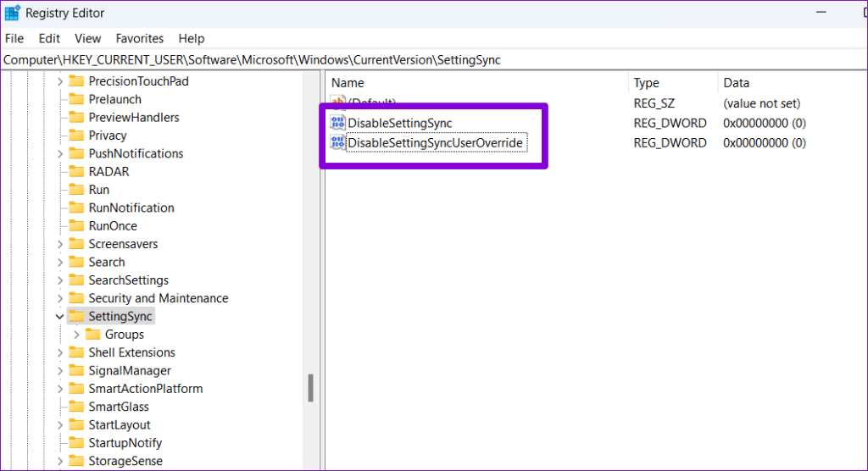Select the DisableSettingSync value name
This screenshot has width=868, height=471.
point(400,123)
